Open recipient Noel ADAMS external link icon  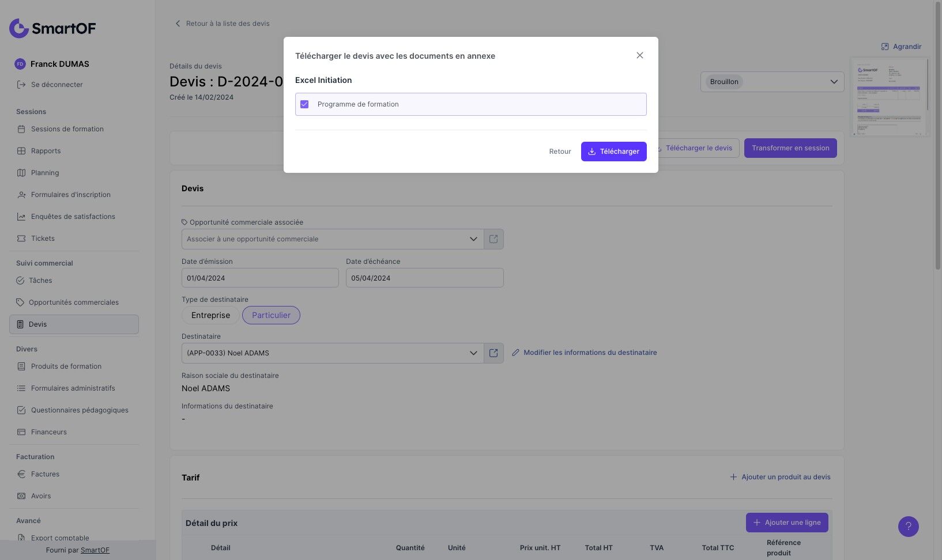coord(493,353)
